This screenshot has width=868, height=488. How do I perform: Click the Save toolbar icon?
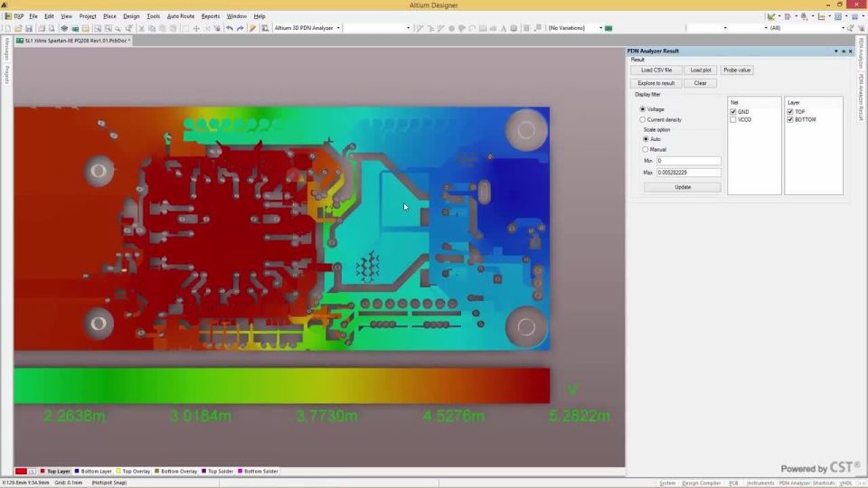tap(29, 28)
